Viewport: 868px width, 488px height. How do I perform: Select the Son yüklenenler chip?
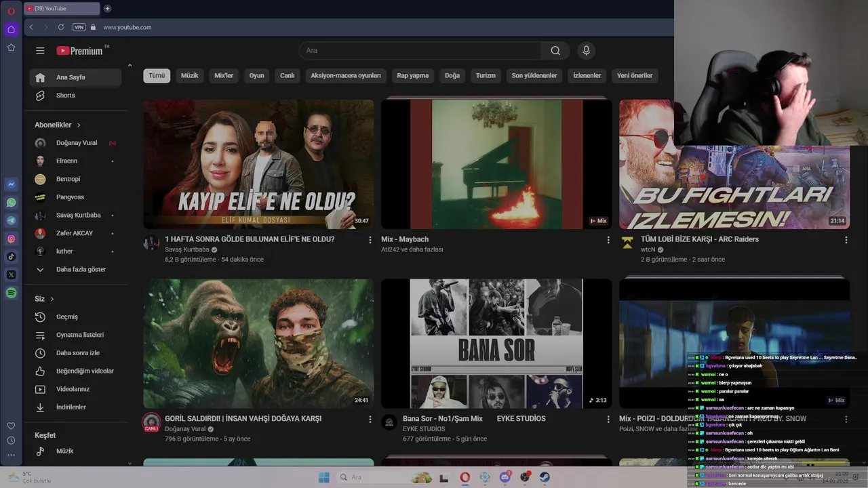click(534, 76)
